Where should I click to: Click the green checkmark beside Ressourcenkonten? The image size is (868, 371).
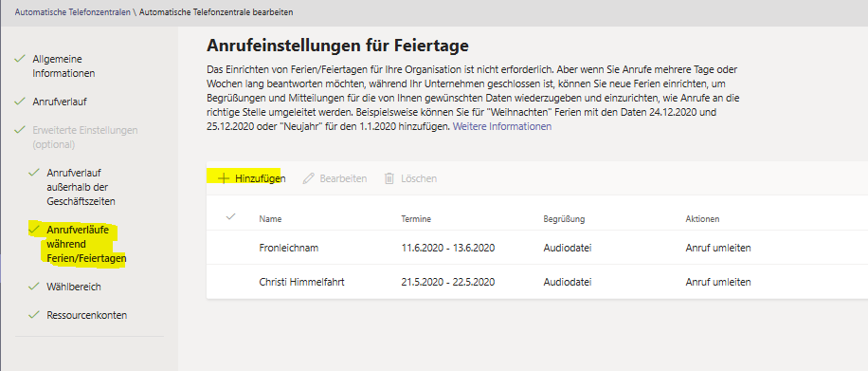pyautogui.click(x=34, y=315)
